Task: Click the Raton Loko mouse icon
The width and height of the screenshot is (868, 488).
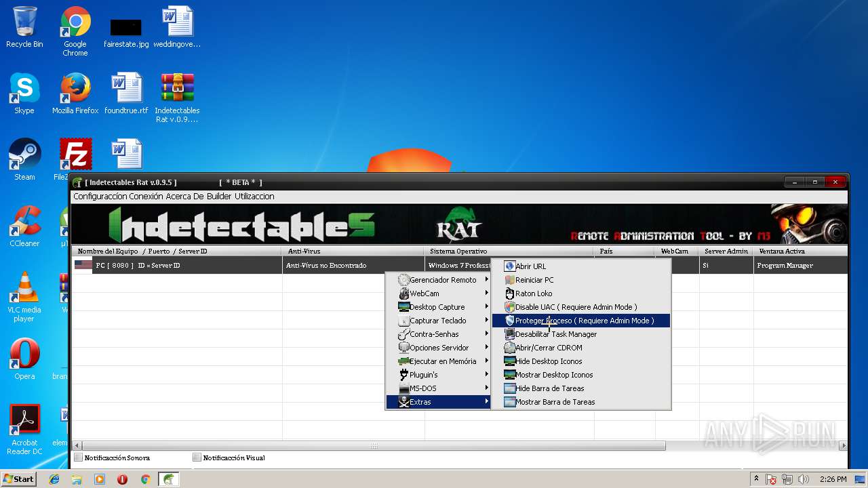Action: (x=510, y=293)
